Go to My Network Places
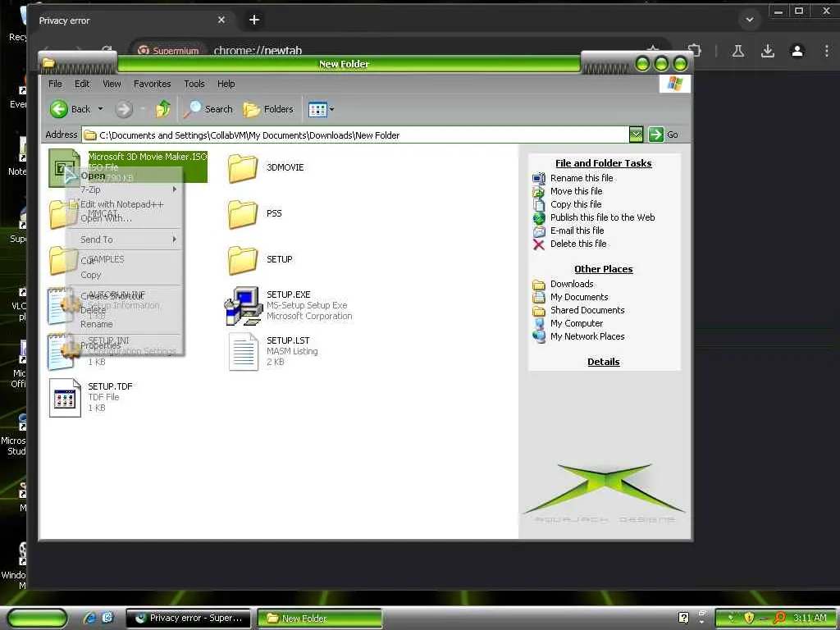The width and height of the screenshot is (840, 630). point(587,336)
